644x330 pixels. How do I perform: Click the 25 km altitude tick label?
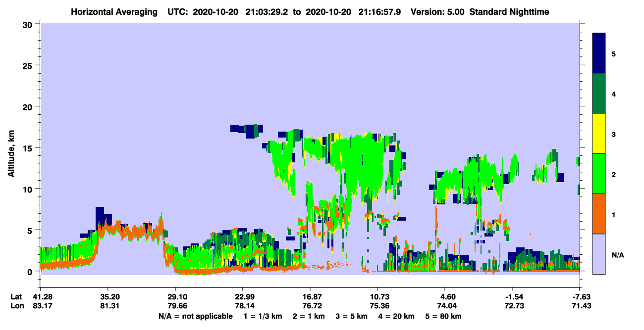coord(29,65)
